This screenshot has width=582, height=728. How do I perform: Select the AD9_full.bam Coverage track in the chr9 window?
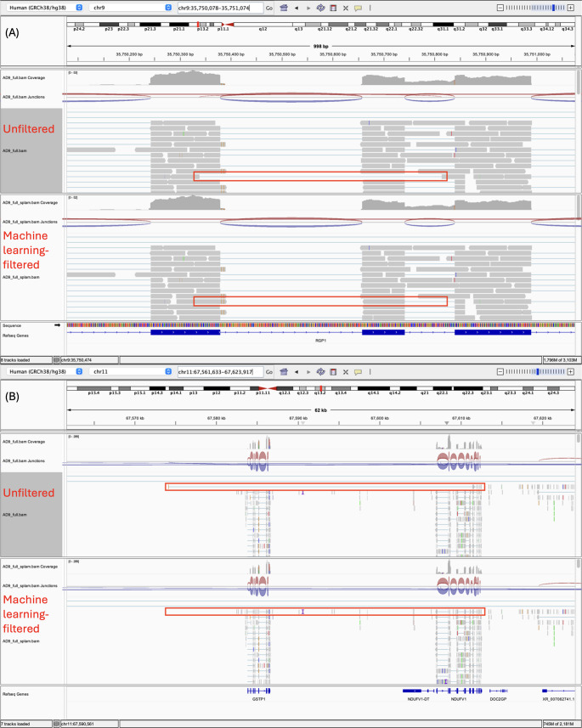tap(24, 78)
